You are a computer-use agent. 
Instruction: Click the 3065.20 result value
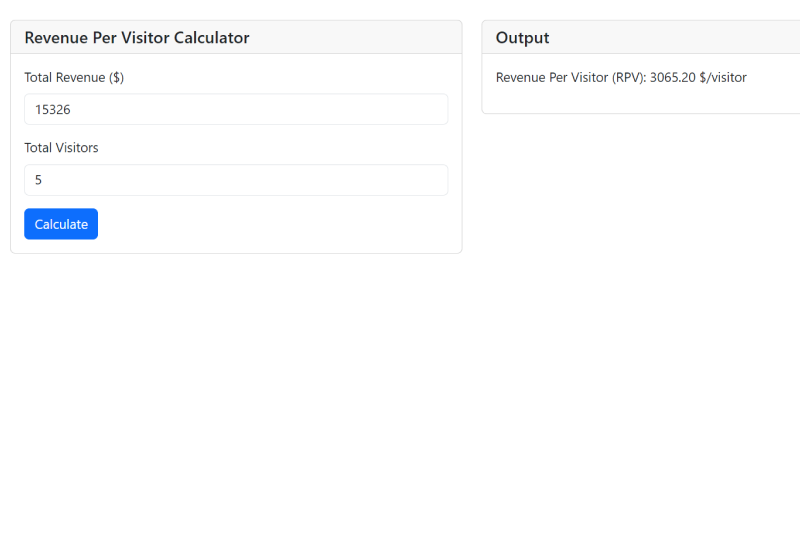(x=672, y=77)
